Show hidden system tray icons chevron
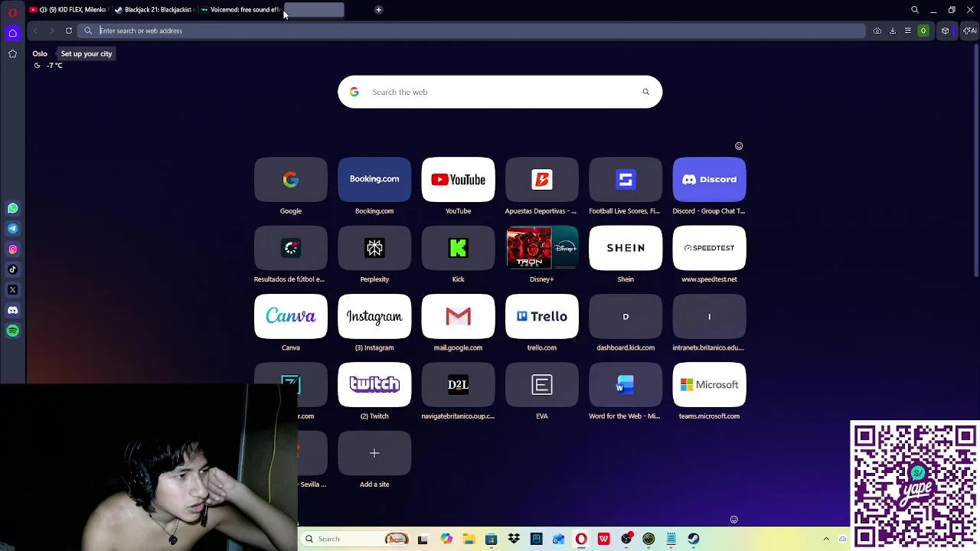Screen dimensions: 980x551 826,539
